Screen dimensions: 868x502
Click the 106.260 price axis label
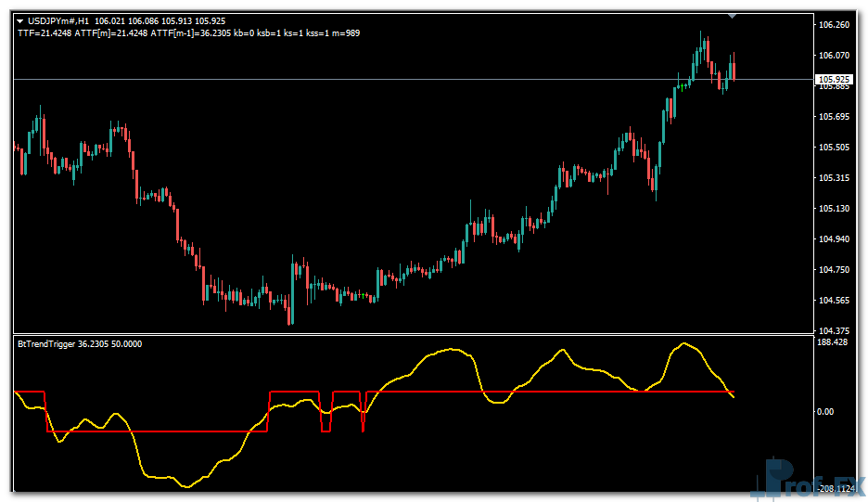click(x=835, y=24)
